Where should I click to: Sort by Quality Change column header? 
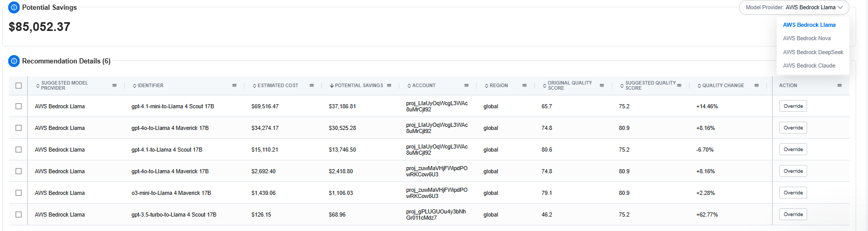click(720, 86)
